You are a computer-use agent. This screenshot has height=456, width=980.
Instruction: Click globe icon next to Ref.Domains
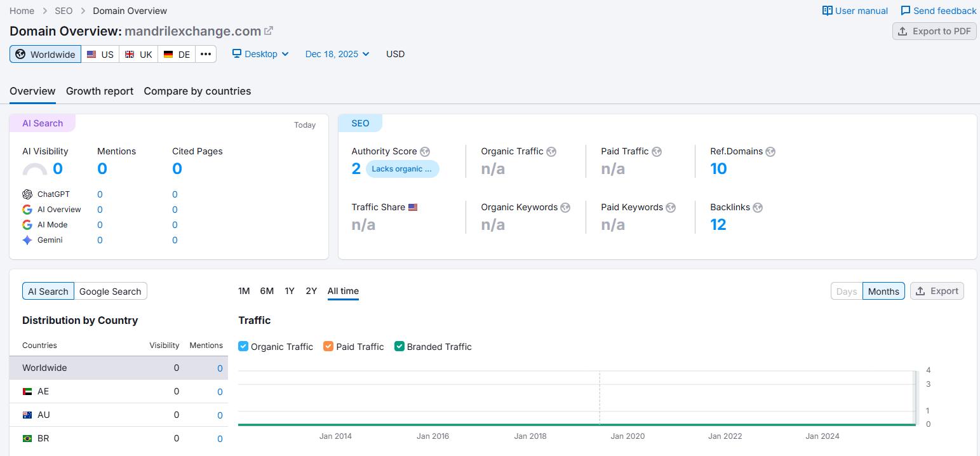coord(770,152)
